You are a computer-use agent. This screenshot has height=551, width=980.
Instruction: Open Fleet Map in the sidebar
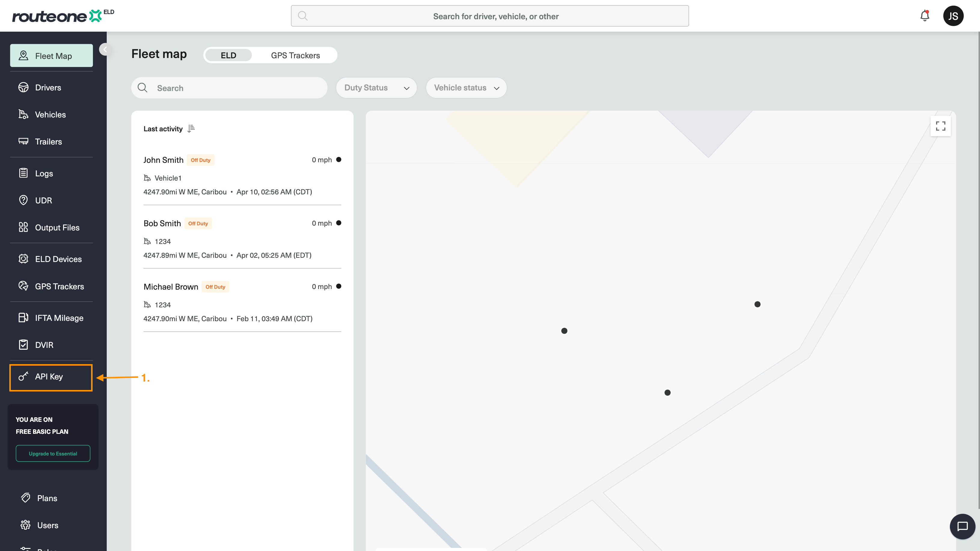(51, 56)
